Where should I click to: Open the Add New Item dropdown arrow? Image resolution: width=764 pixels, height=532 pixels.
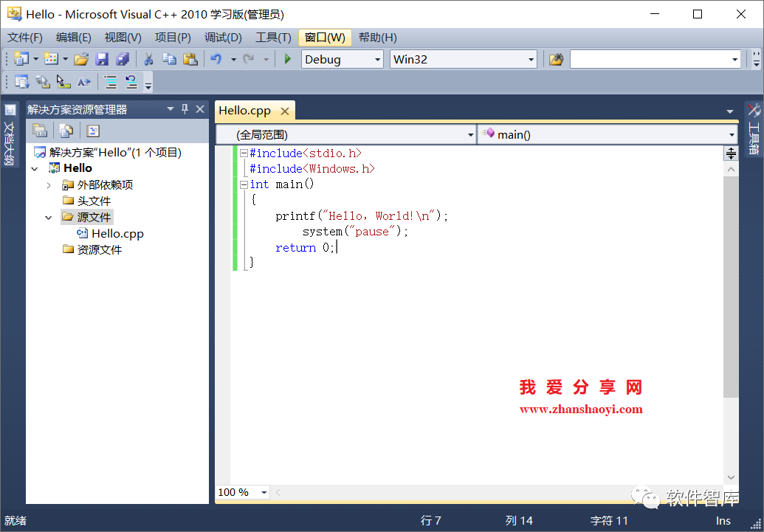[x=65, y=60]
